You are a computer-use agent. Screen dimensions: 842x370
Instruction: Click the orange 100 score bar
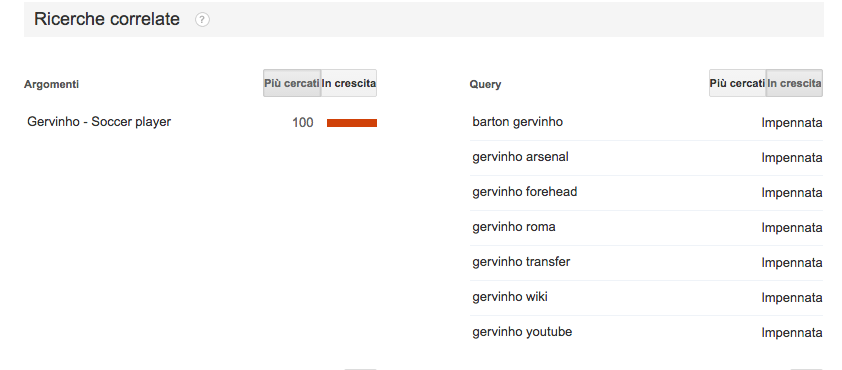352,123
